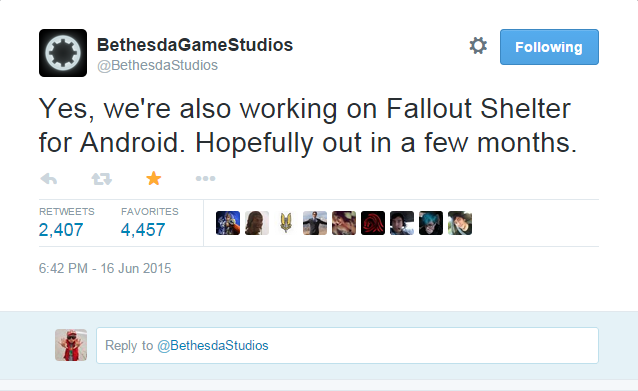
Task: Click the Reply to @BethesdaStudios field
Action: [347, 345]
